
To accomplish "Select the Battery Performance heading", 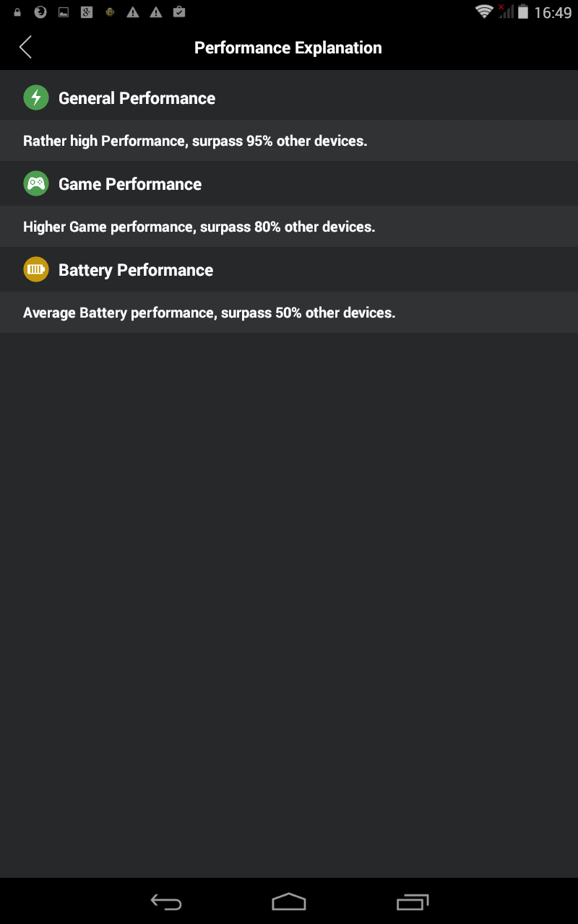I will tap(136, 270).
